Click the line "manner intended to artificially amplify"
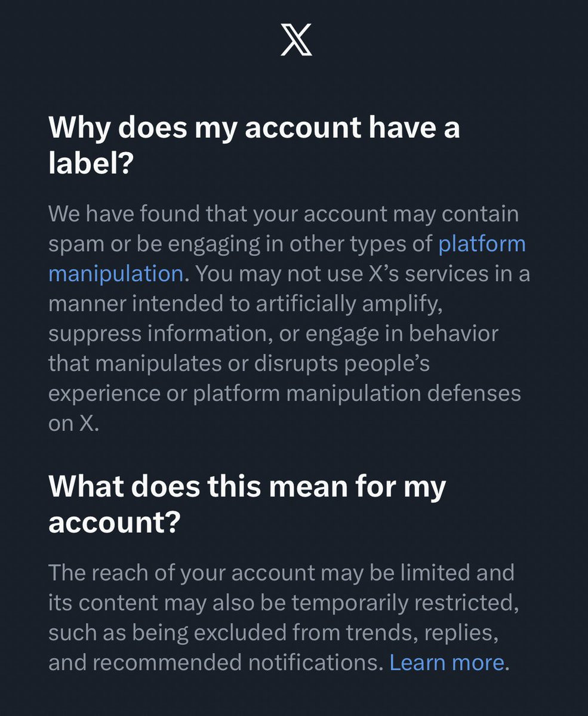Viewport: 588px width, 716px height. pyautogui.click(x=245, y=304)
